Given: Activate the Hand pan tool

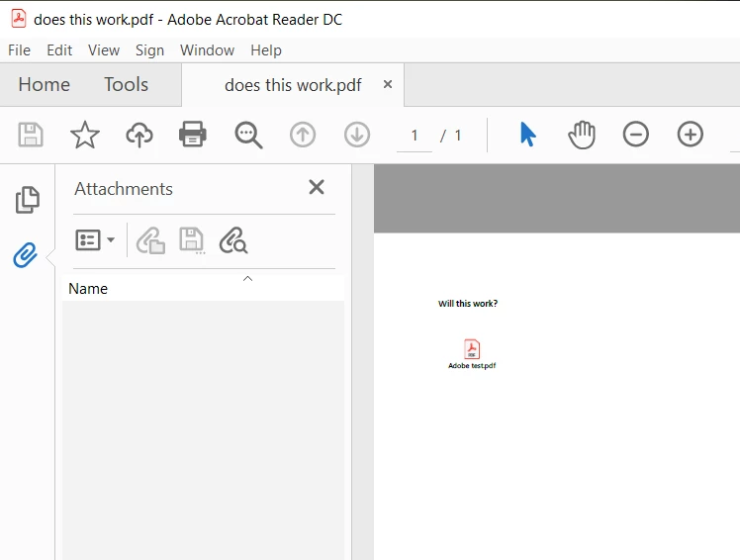Looking at the screenshot, I should tap(582, 135).
